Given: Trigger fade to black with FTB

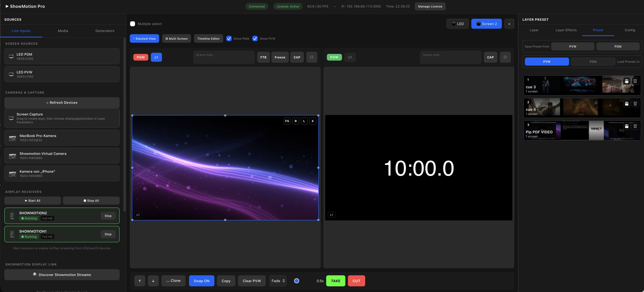Looking at the screenshot, I should click(x=263, y=57).
